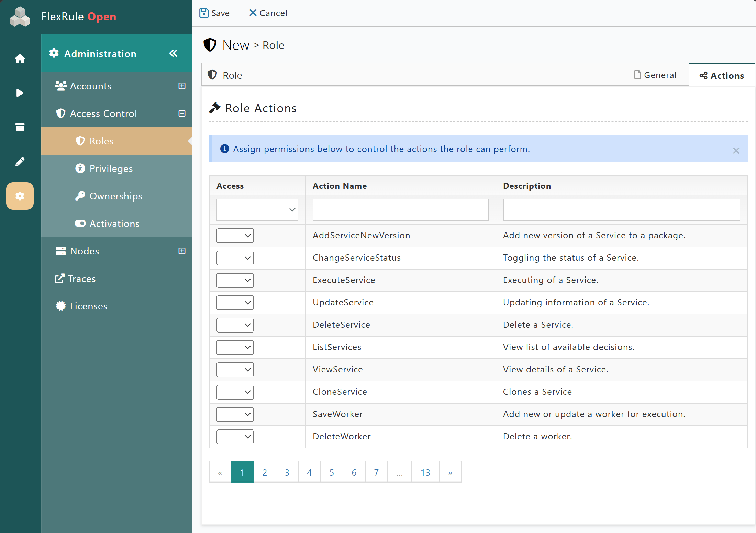The height and width of the screenshot is (533, 756).
Task: Open access dropdown for ListServices
Action: coord(235,347)
